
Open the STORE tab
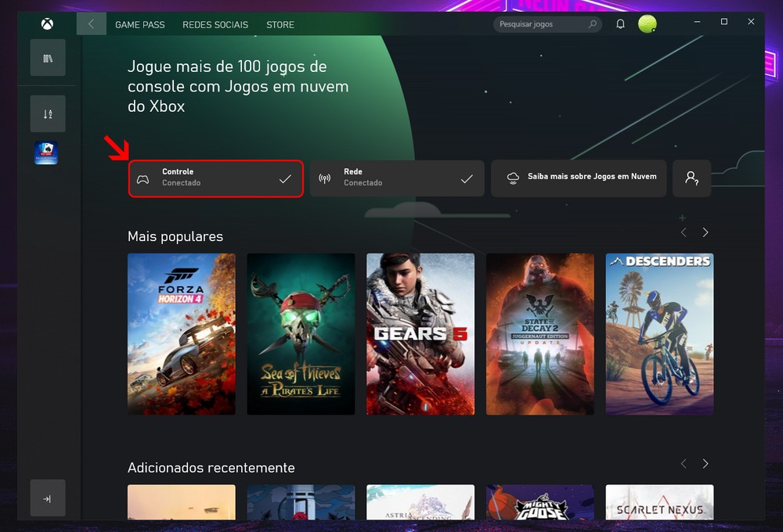coord(280,24)
